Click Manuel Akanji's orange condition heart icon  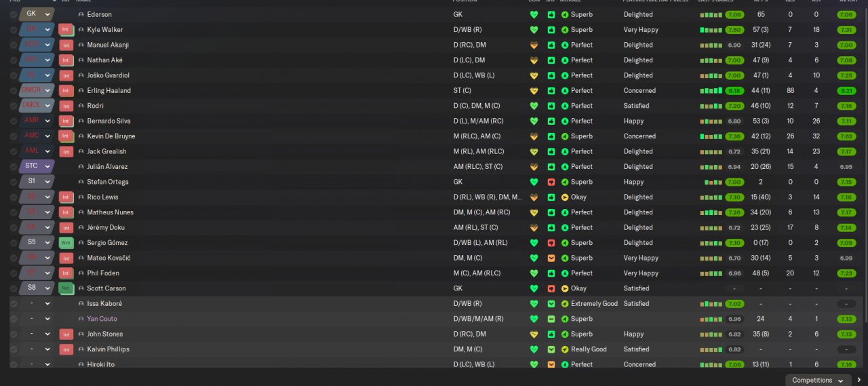point(534,45)
